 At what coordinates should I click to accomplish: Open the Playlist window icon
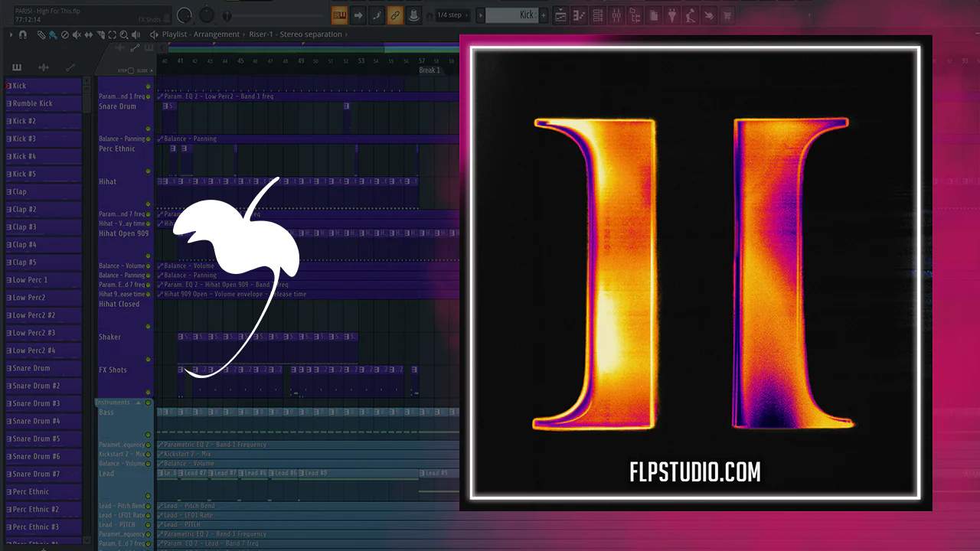tap(561, 15)
